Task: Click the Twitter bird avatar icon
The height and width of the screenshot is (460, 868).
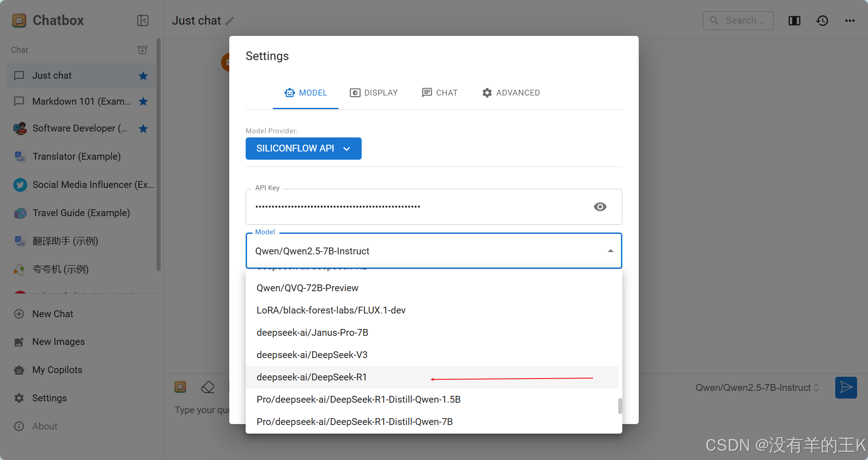Action: (x=20, y=185)
